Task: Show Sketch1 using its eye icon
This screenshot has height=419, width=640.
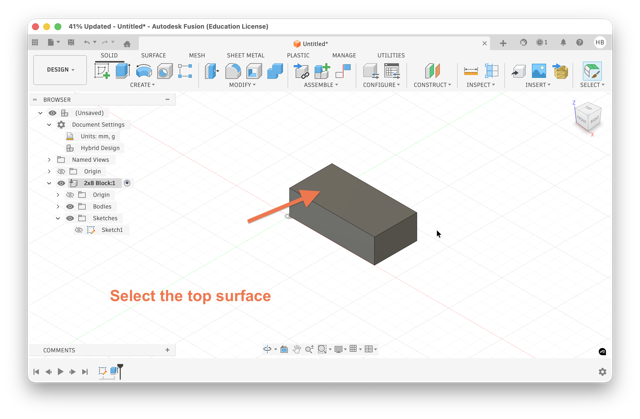Action: coord(79,230)
